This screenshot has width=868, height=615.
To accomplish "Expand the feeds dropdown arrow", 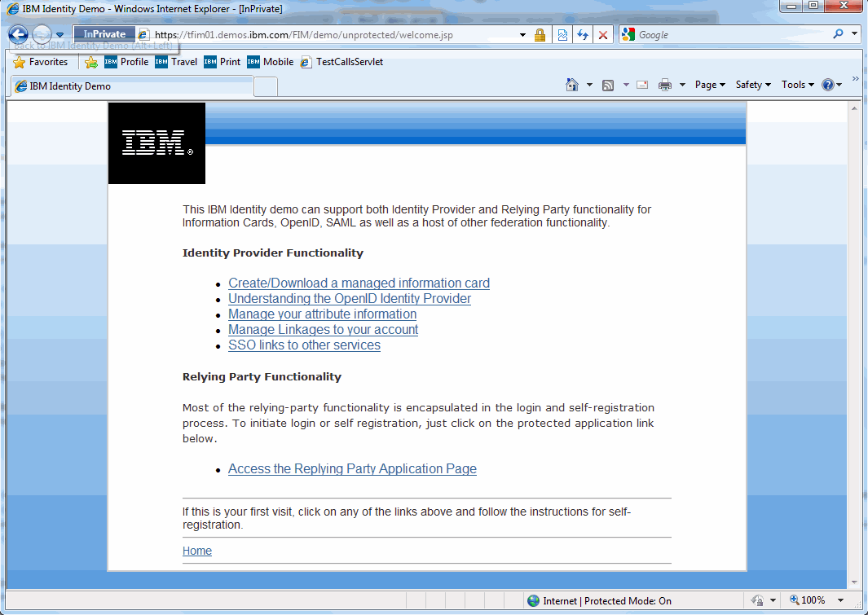I will point(626,85).
